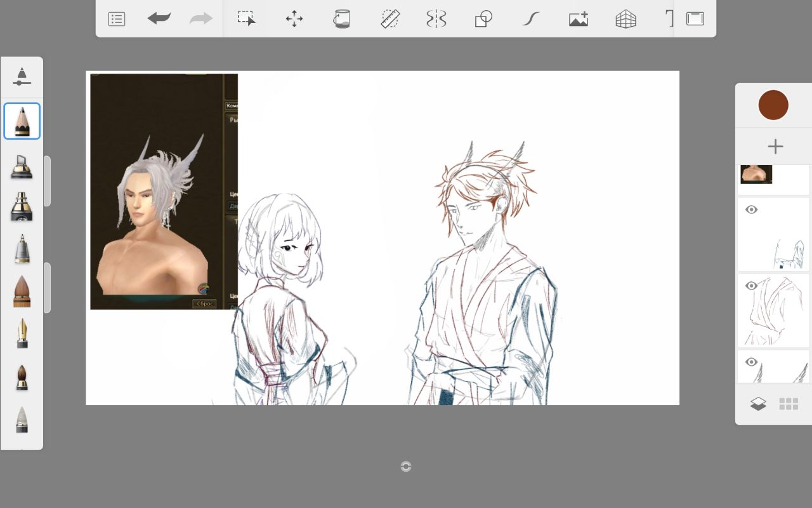Select the Shapes draw style tool
This screenshot has height=508, width=812.
pos(483,19)
